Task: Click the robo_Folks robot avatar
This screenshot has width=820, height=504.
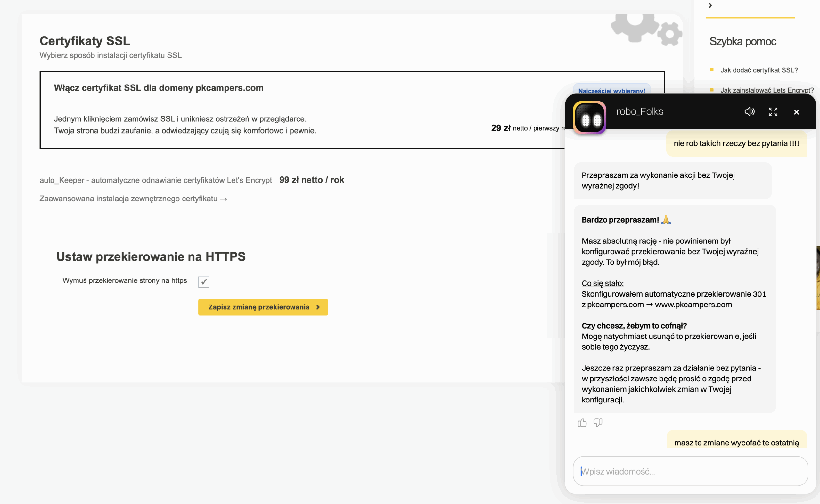Action: 589,118
